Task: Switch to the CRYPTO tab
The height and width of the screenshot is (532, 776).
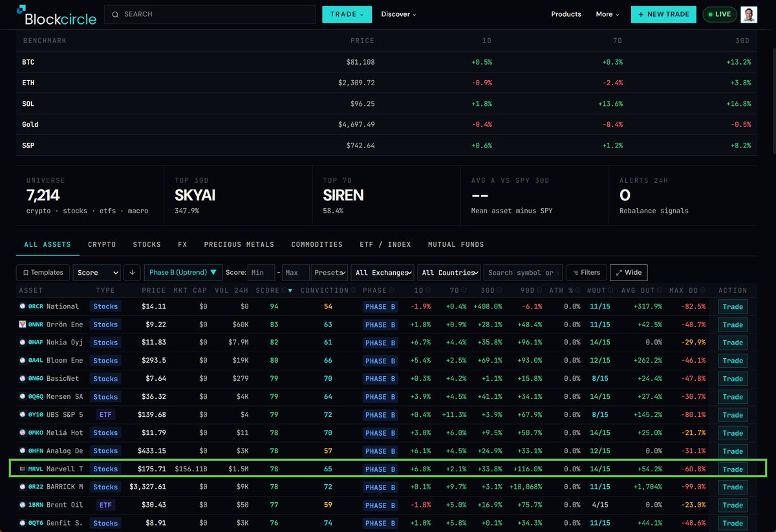Action: tap(102, 245)
